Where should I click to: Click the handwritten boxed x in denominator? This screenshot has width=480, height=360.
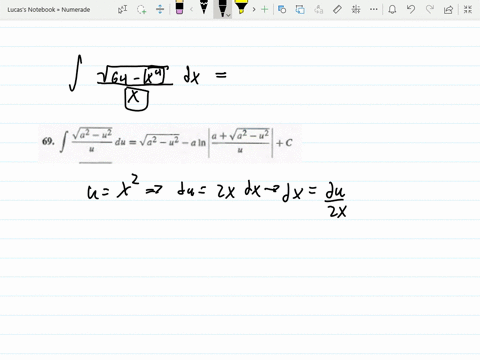click(x=136, y=99)
